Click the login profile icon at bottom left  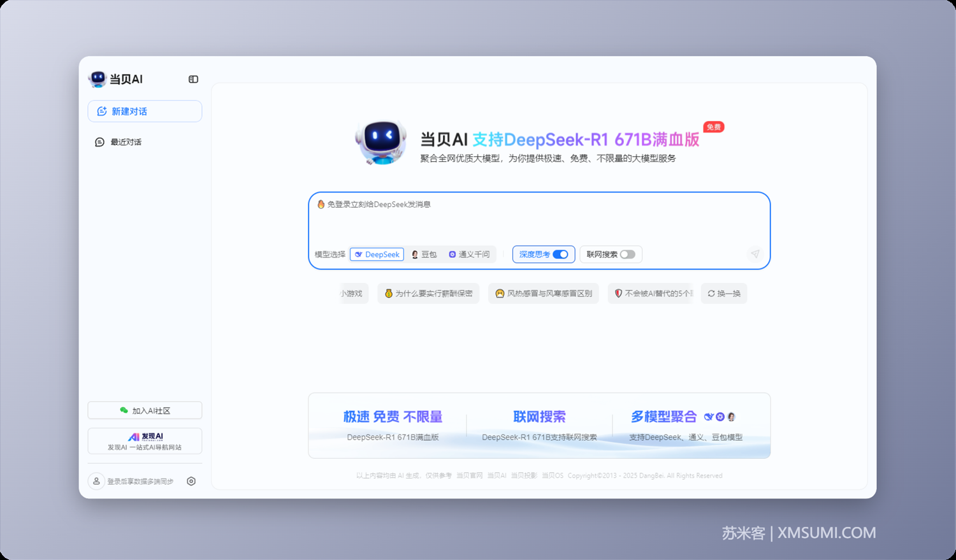[x=96, y=481]
